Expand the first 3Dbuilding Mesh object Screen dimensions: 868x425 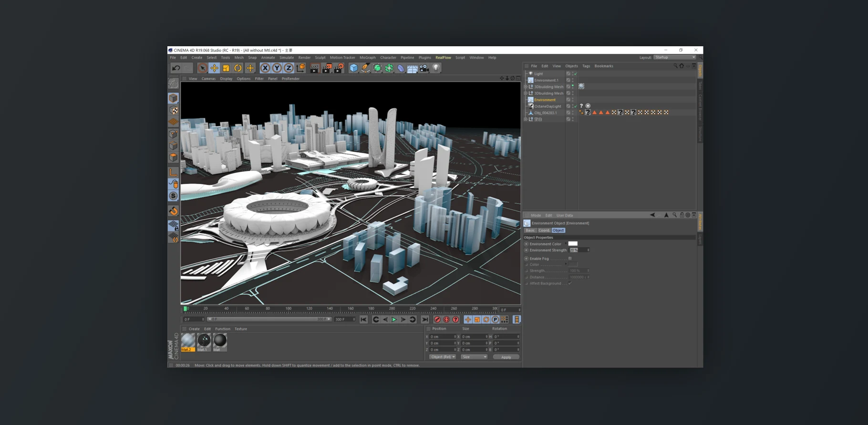click(x=526, y=87)
